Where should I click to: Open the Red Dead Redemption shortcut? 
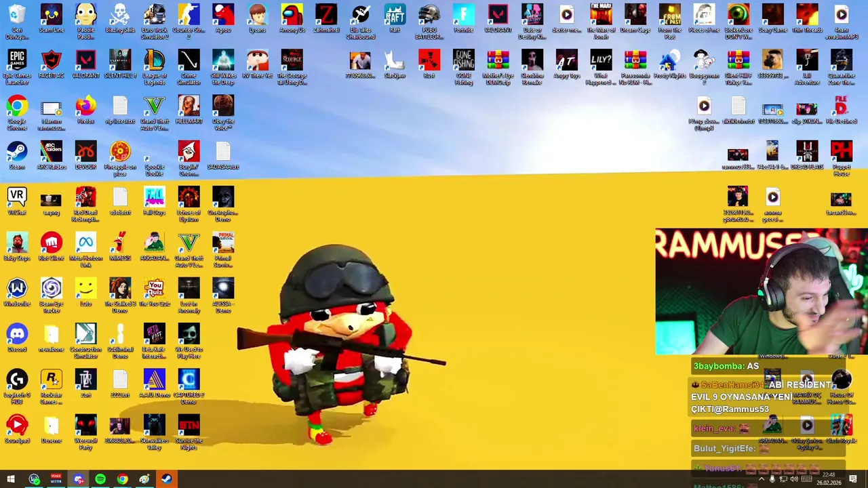tap(85, 204)
